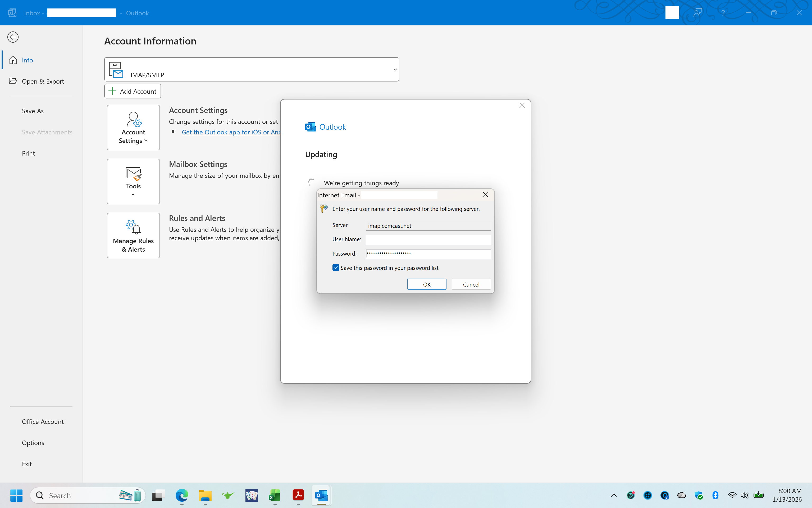812x508 pixels.
Task: Click the person feedback icon in title bar
Action: pos(697,13)
